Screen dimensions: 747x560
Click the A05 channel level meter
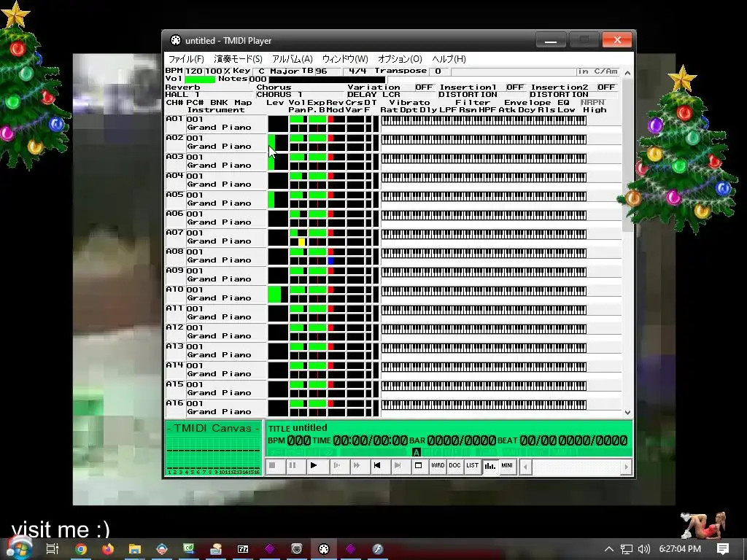pyautogui.click(x=278, y=200)
